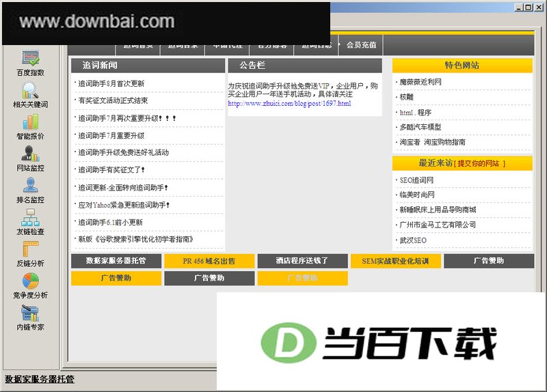Image resolution: width=547 pixels, height=392 pixels.
Task: Click the gray 数据家服务器托管 banner button
Action: click(116, 261)
